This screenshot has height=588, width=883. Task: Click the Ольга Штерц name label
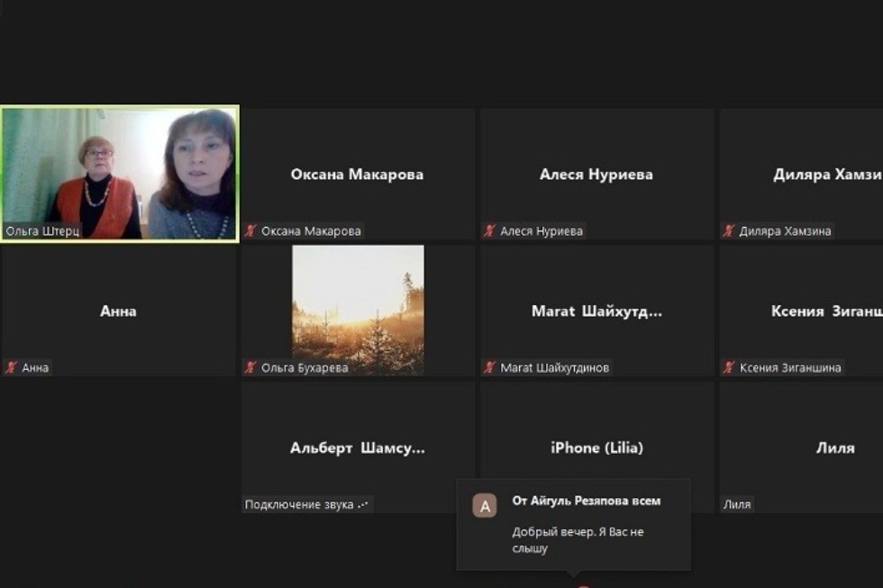pyautogui.click(x=42, y=231)
